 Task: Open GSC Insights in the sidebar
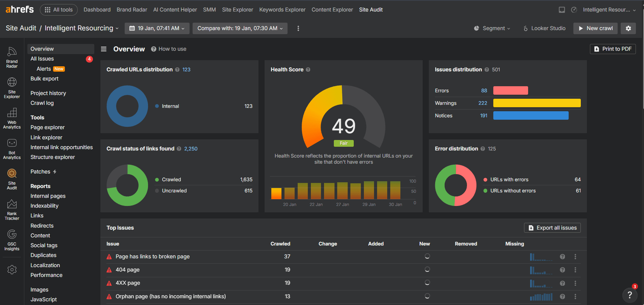(12, 239)
